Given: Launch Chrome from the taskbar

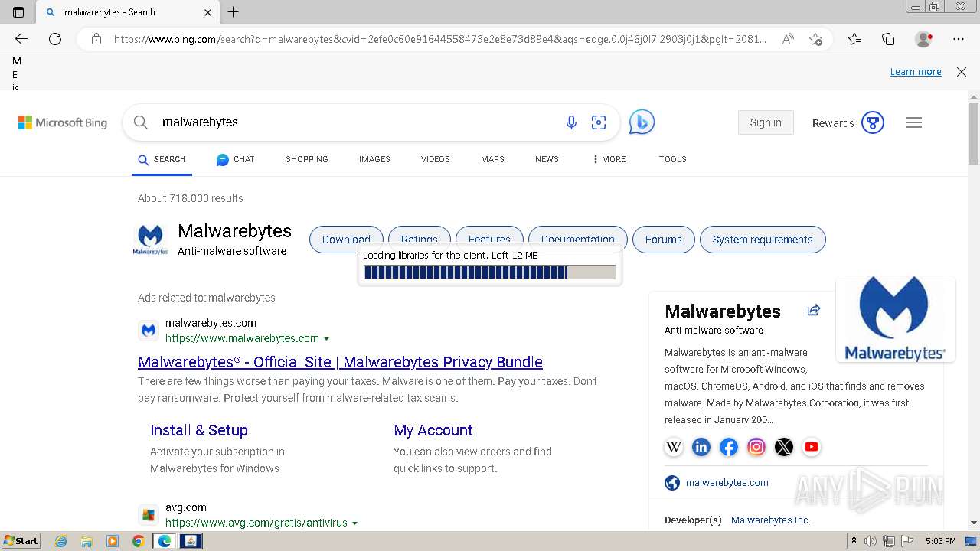Looking at the screenshot, I should [139, 541].
